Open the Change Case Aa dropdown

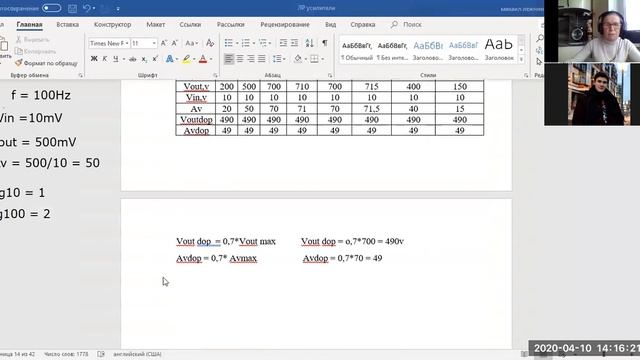(191, 43)
